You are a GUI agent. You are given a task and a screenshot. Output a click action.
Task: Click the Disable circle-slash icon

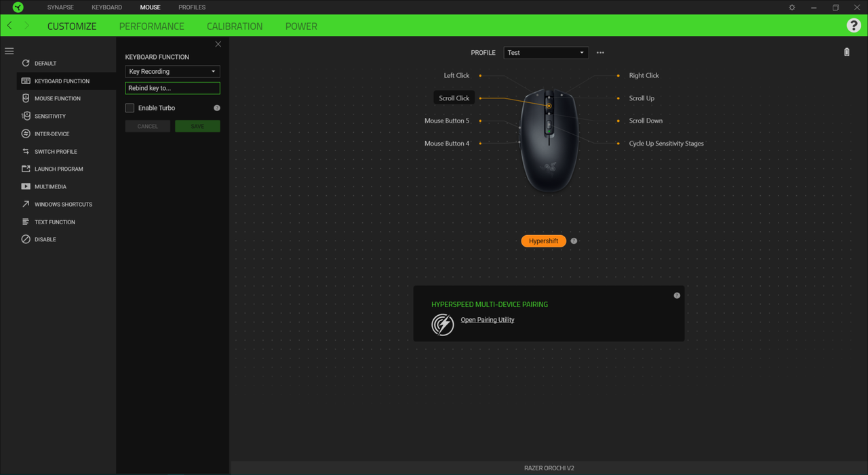pos(26,239)
